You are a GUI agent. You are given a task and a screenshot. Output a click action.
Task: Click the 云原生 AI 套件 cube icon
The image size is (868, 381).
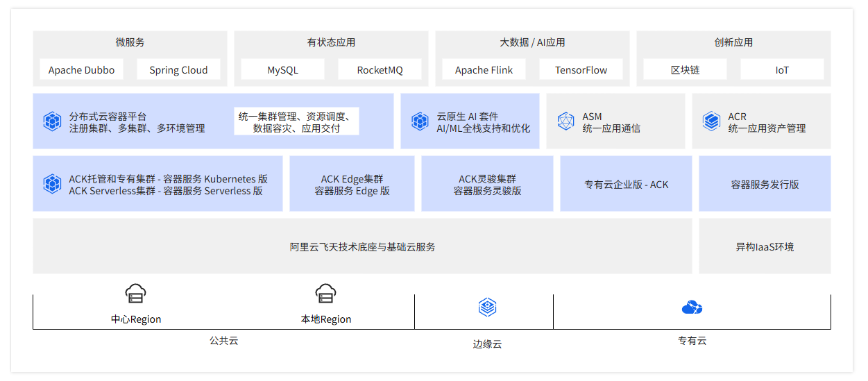420,121
